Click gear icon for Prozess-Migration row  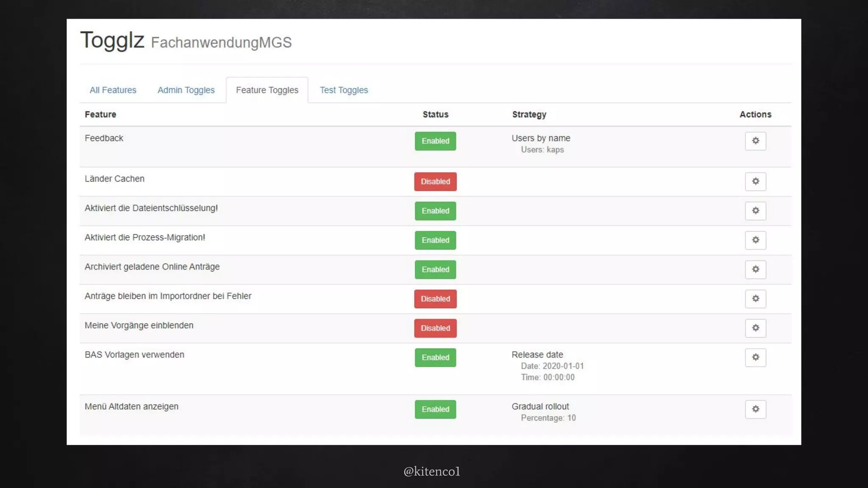point(755,240)
